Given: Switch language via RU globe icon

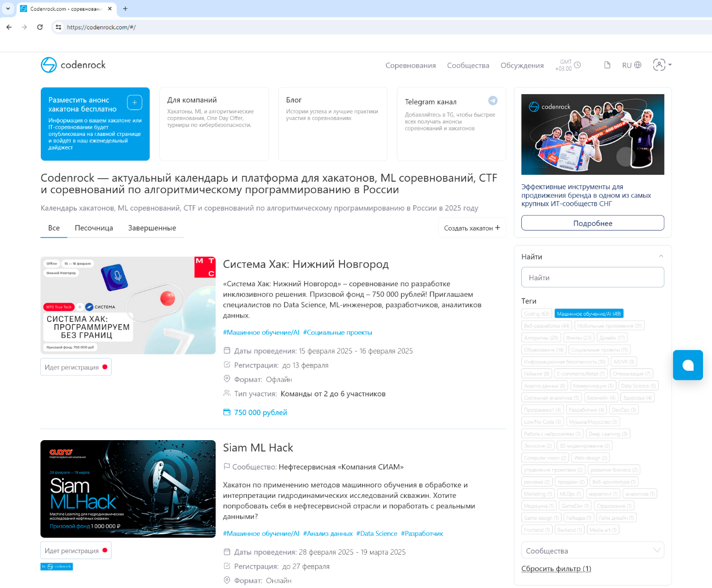Looking at the screenshot, I should point(632,65).
